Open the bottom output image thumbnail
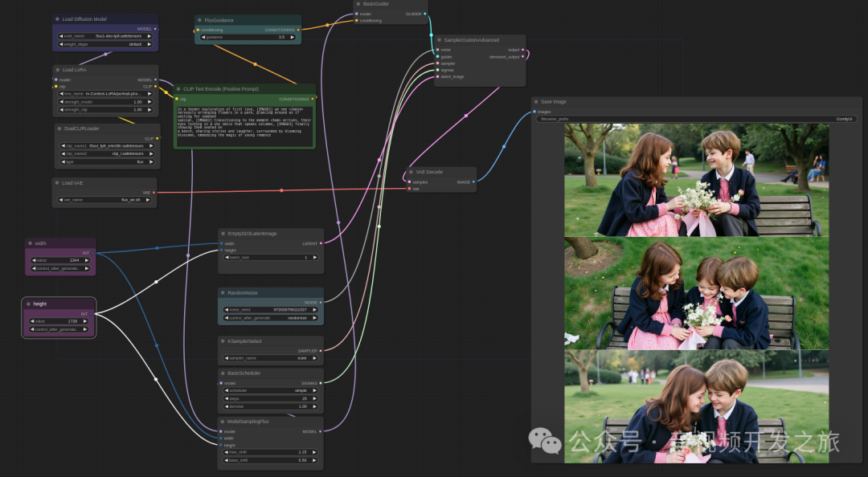Image resolution: width=868 pixels, height=477 pixels. pyautogui.click(x=696, y=406)
